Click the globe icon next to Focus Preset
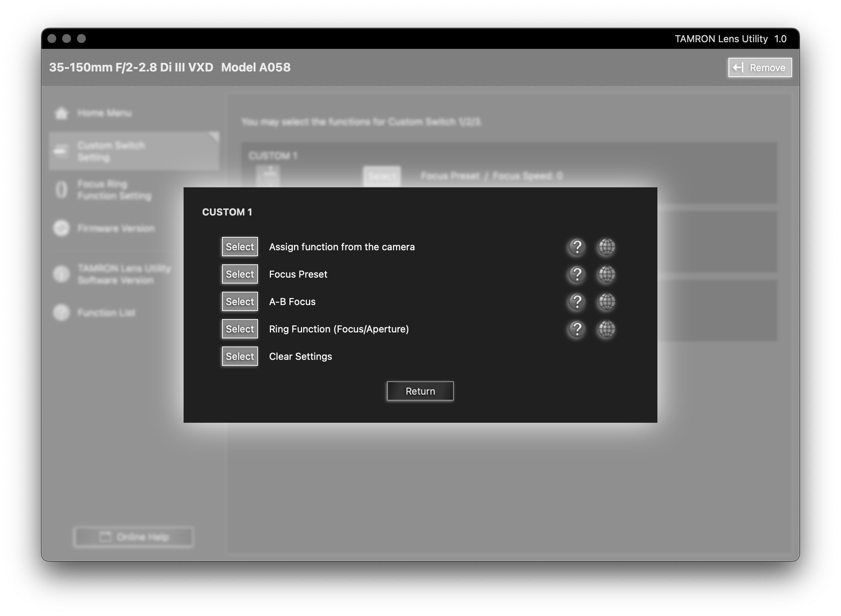 (x=606, y=274)
